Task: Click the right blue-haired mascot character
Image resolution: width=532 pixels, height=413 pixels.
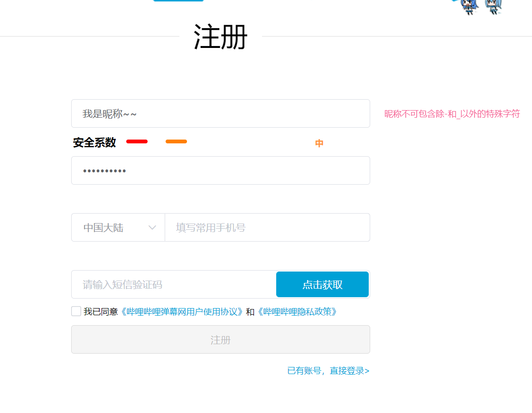Action: (494, 6)
